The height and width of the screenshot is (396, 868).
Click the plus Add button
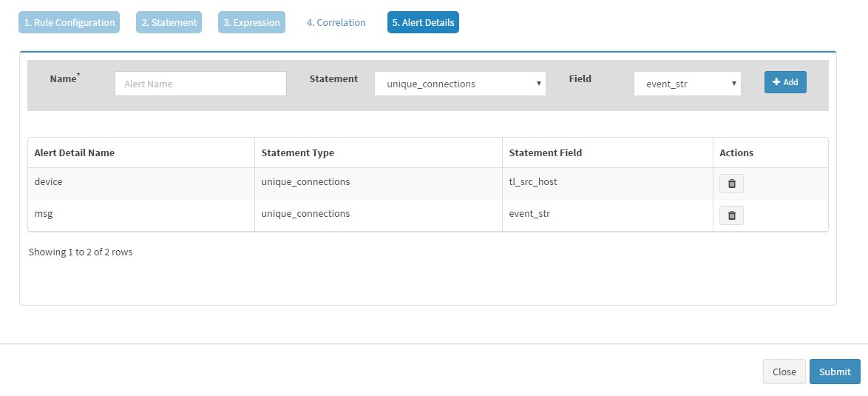click(x=785, y=82)
